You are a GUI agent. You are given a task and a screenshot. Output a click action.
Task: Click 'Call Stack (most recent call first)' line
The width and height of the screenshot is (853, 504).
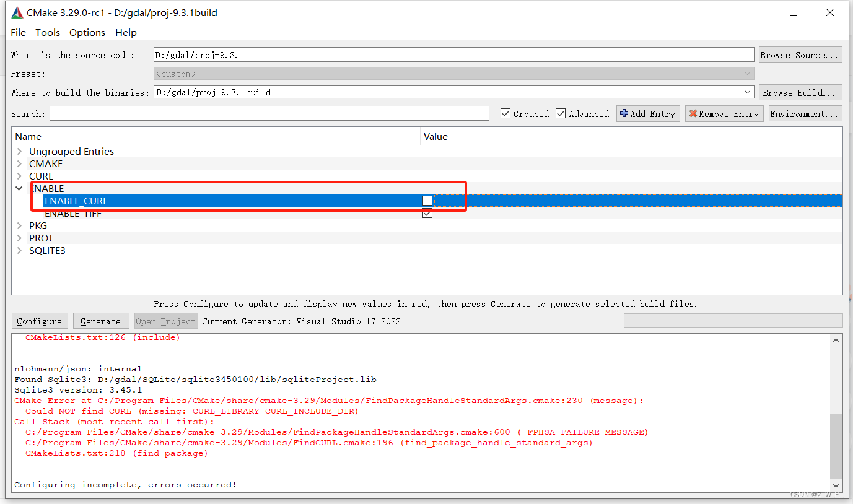pyautogui.click(x=114, y=422)
